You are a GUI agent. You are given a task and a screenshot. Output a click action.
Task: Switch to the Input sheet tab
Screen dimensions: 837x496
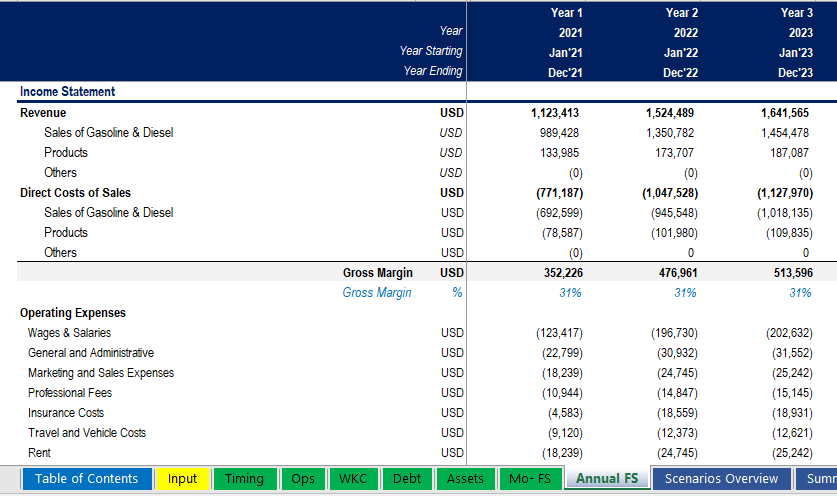click(182, 478)
